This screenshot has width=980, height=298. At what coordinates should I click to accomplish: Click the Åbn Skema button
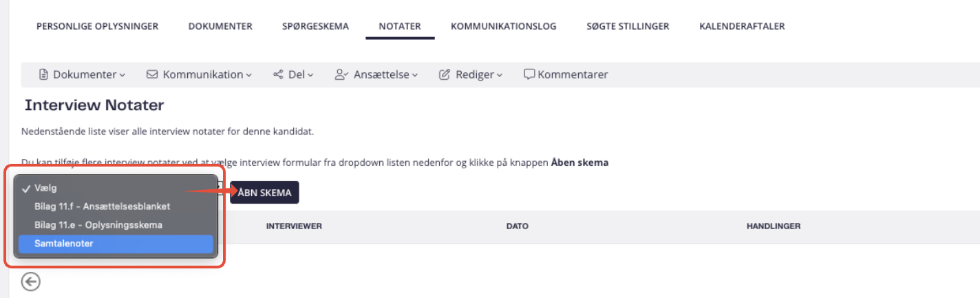(264, 193)
